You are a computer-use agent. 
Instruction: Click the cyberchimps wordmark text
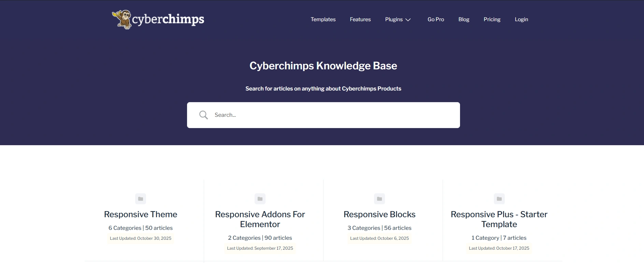coord(168,19)
